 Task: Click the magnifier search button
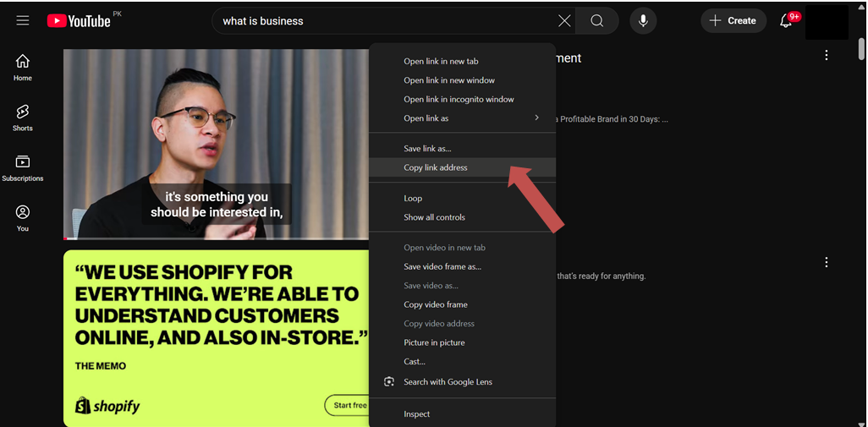click(596, 21)
